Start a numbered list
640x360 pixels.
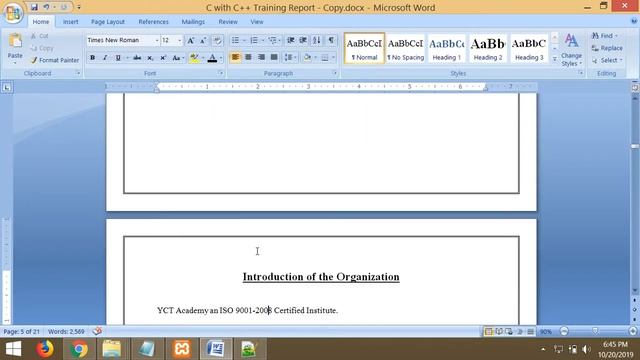point(254,40)
